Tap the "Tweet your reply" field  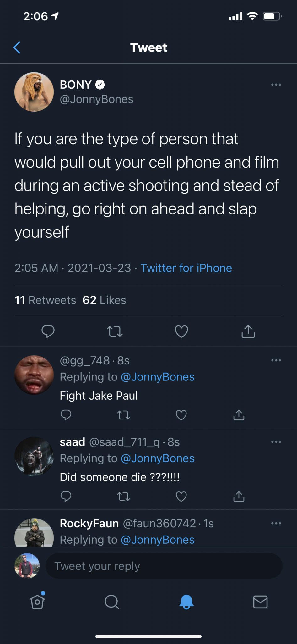click(164, 566)
